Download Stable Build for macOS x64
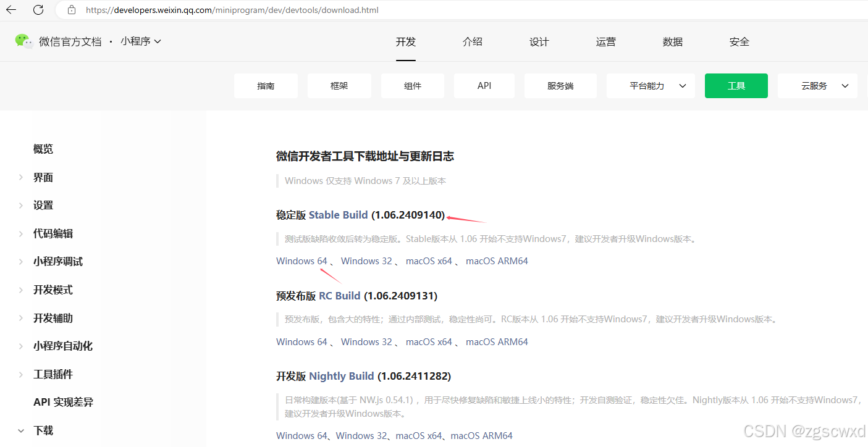 429,261
